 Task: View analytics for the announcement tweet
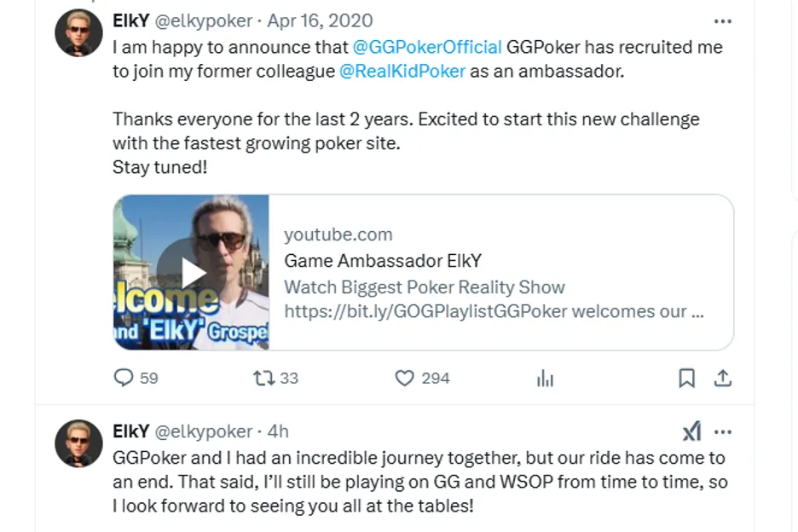[x=545, y=379]
